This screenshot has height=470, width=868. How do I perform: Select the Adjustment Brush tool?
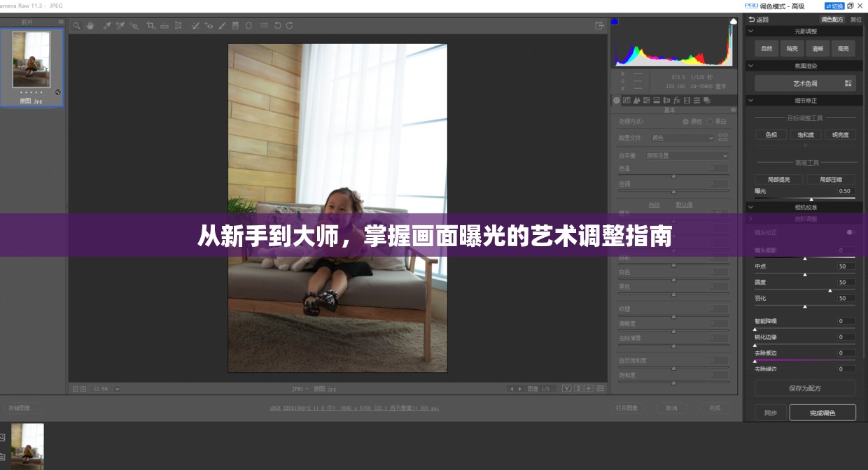point(222,25)
